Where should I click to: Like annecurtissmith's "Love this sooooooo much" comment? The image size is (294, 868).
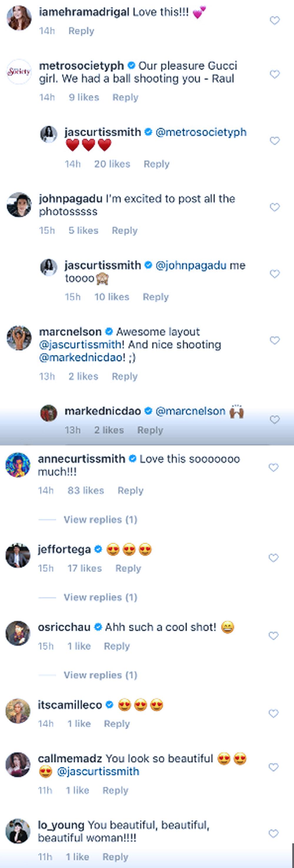click(273, 467)
